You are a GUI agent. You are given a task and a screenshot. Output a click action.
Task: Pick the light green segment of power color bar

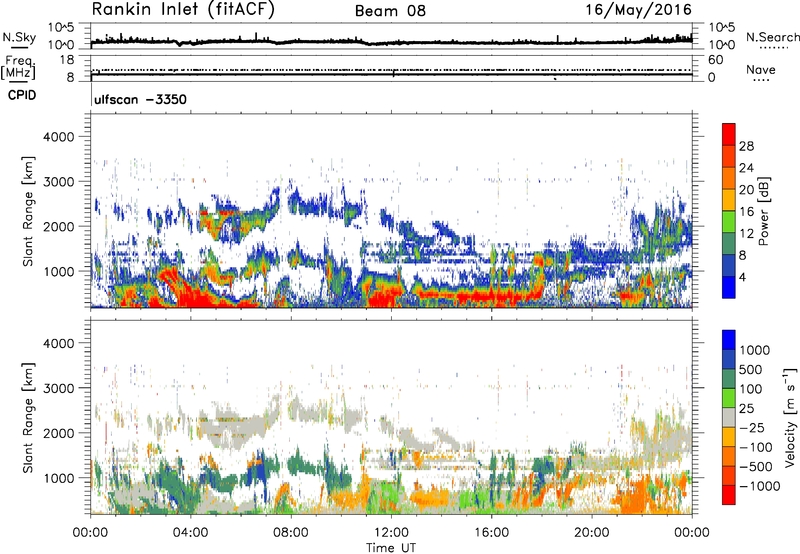[x=729, y=222]
